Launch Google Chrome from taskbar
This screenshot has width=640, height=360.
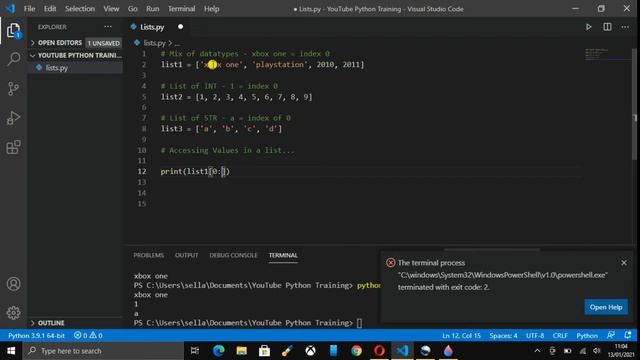point(356,351)
